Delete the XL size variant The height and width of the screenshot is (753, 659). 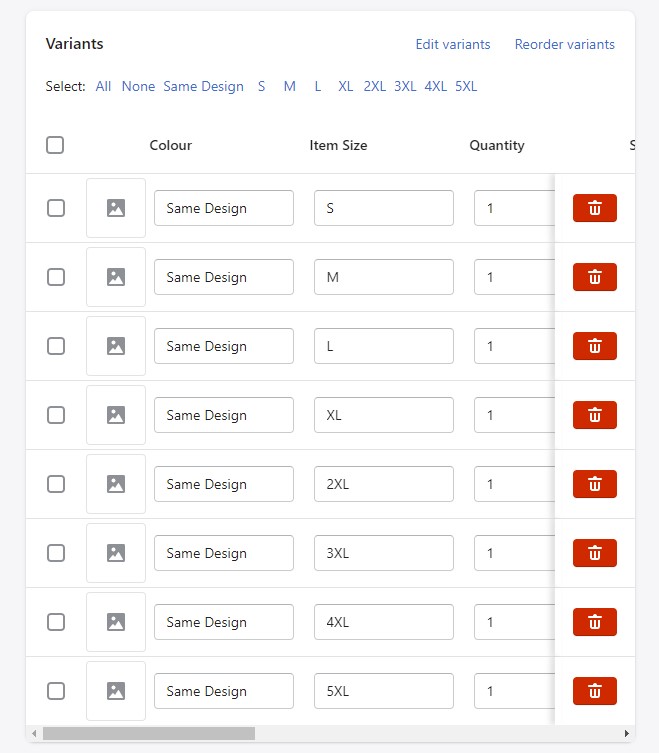[595, 415]
